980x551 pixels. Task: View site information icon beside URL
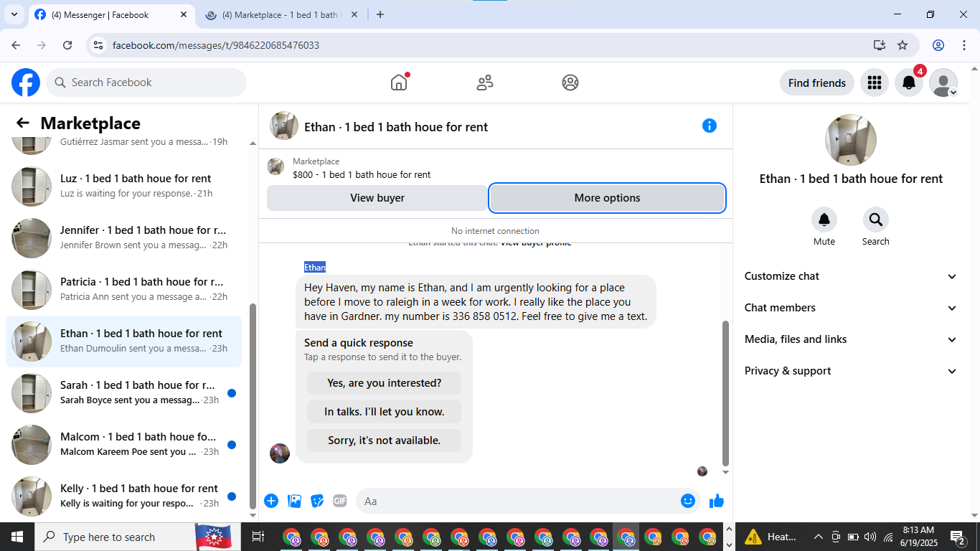pyautogui.click(x=99, y=45)
